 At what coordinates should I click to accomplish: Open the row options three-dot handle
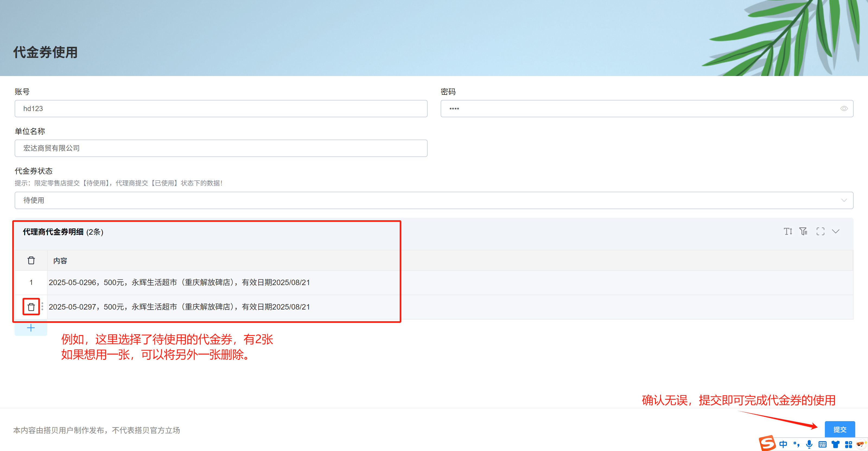tap(42, 306)
